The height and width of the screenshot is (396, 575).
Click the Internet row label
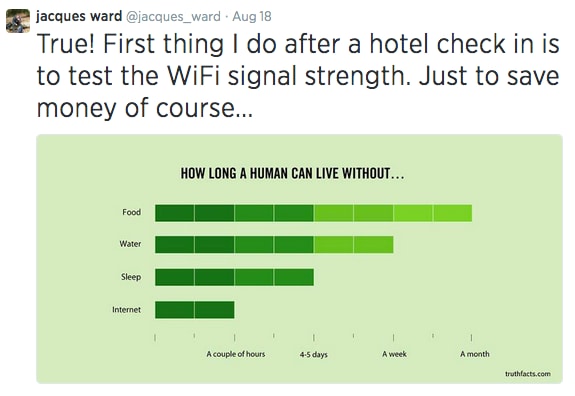[127, 309]
